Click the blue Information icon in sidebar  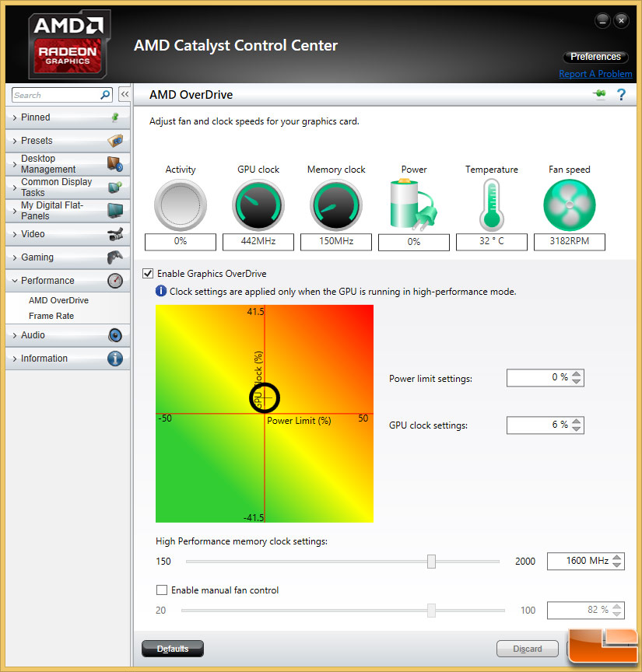click(115, 359)
